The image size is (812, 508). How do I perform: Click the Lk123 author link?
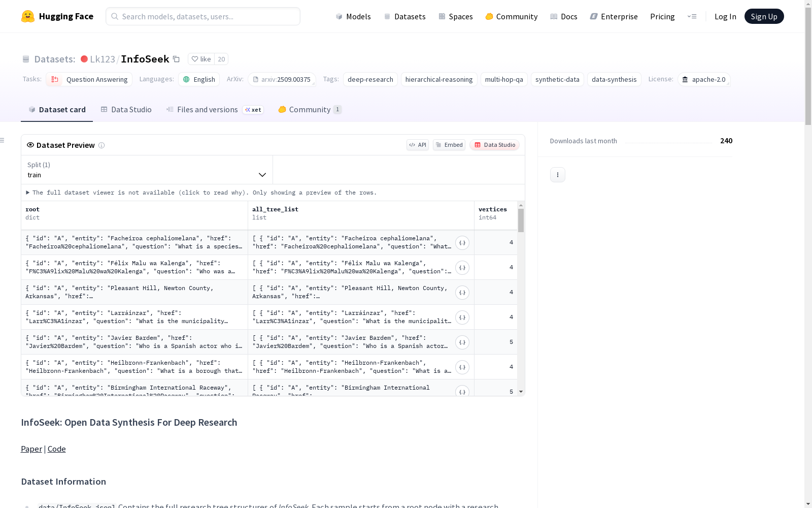coord(103,59)
